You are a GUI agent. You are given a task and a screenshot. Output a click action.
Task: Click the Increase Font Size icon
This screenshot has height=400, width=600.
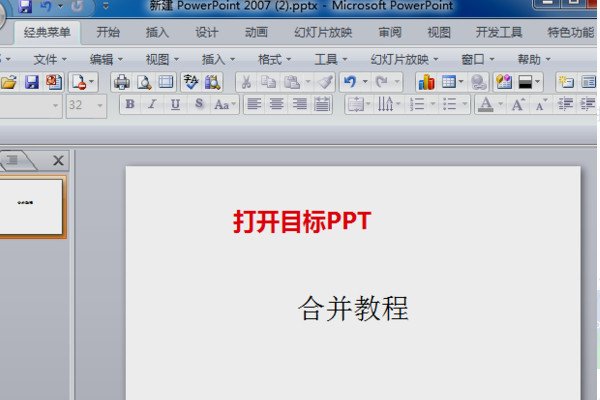click(x=518, y=104)
